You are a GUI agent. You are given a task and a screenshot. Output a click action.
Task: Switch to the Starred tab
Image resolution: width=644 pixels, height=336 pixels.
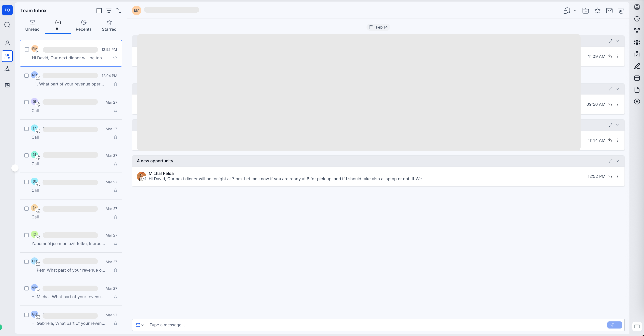109,25
